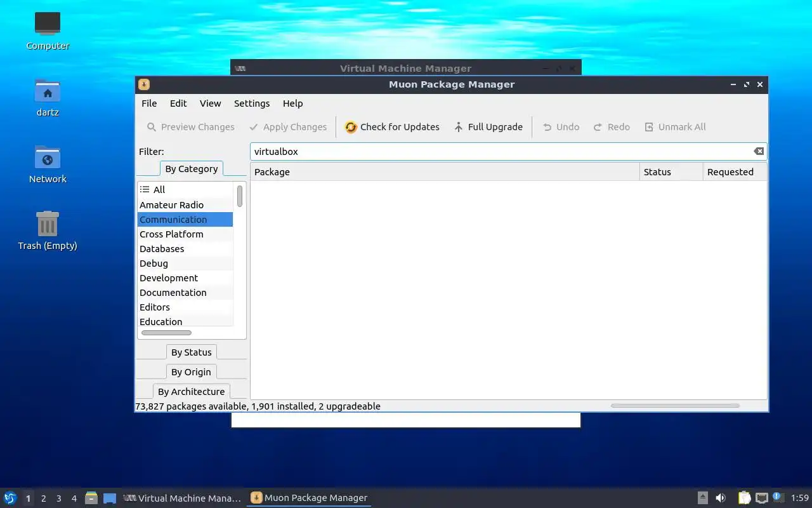The width and height of the screenshot is (812, 508).
Task: Click the 1:59 clock in the taskbar
Action: pos(799,498)
